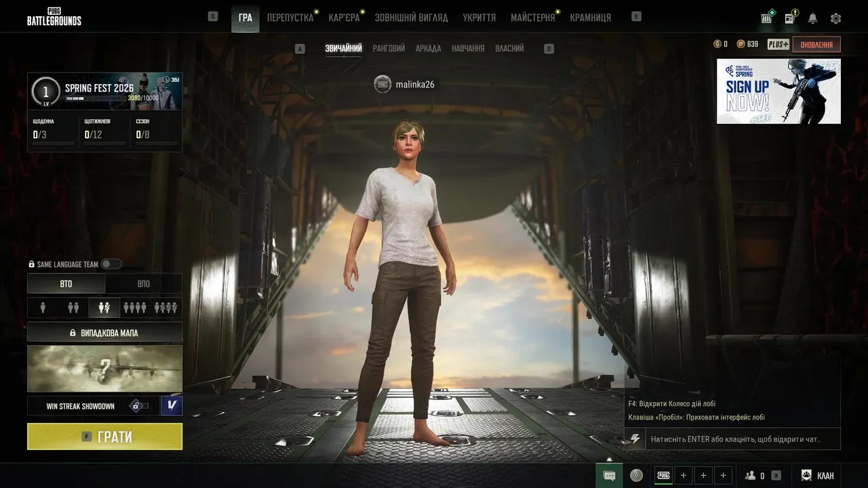Open the notifications bell
Viewport: 868px width, 488px height.
click(x=812, y=18)
